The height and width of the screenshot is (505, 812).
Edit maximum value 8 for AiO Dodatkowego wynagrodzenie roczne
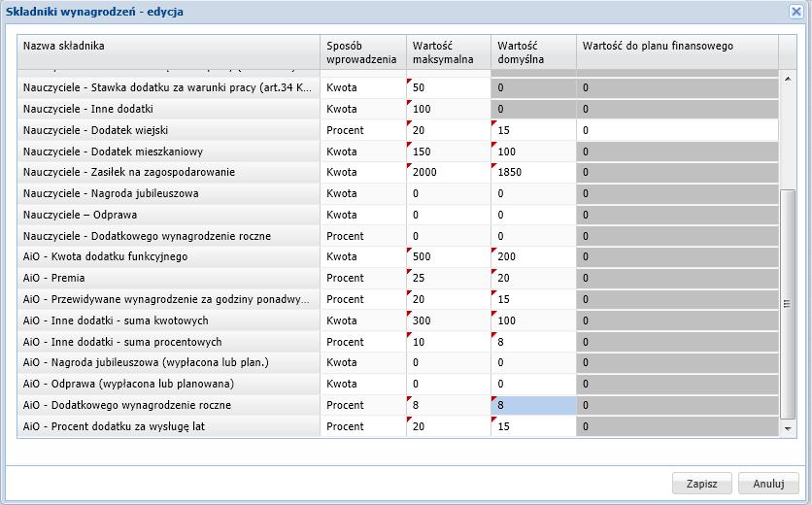(449, 405)
